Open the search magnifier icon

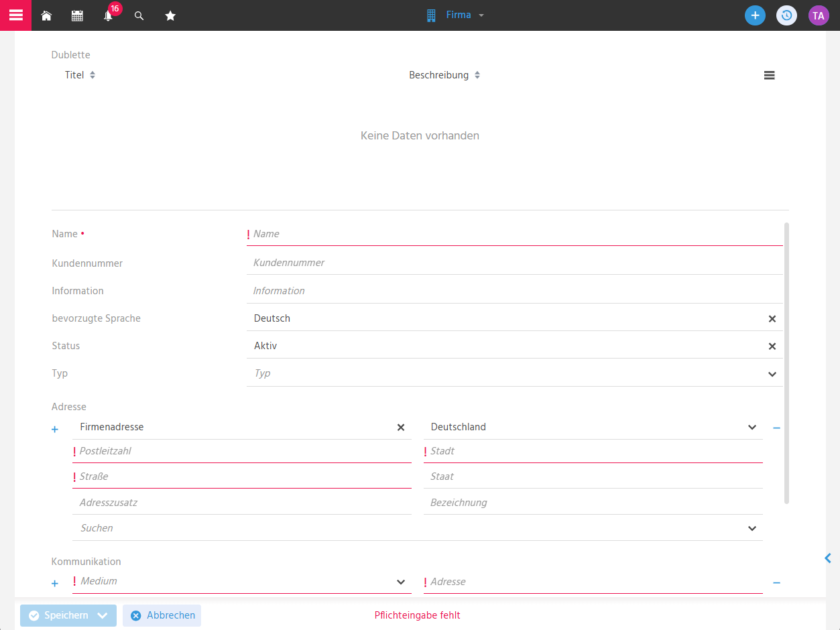[139, 15]
